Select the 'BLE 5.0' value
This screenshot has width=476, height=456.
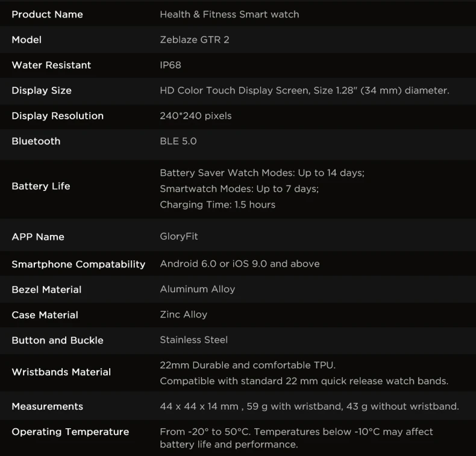[178, 141]
